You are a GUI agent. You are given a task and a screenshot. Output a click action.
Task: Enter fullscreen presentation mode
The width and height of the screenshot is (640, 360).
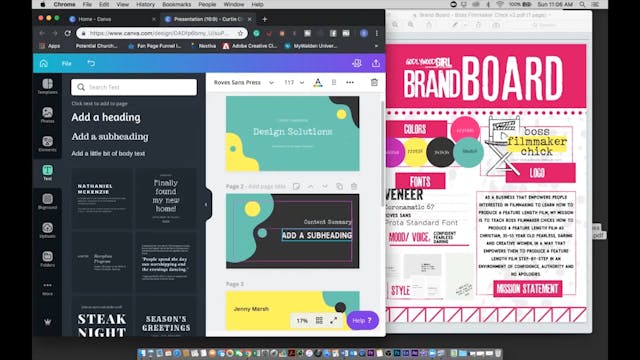334,320
